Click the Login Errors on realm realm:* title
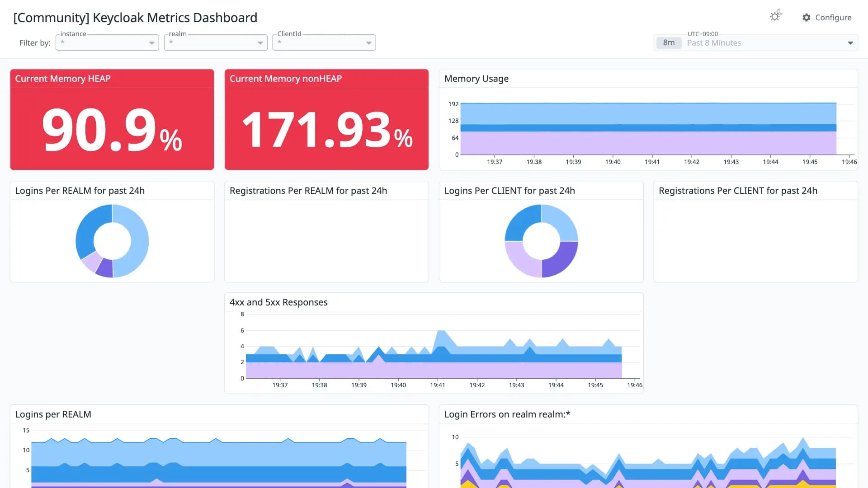Viewport: 868px width, 488px height. (x=507, y=414)
